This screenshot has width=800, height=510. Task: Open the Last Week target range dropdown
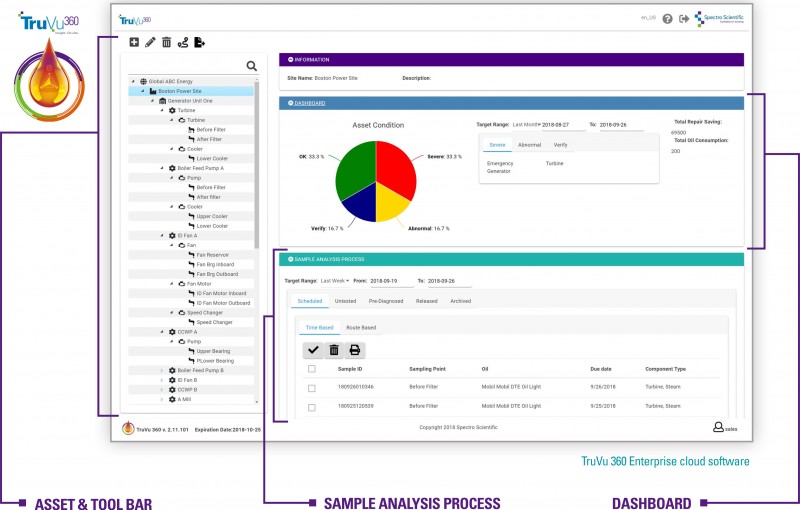point(335,280)
